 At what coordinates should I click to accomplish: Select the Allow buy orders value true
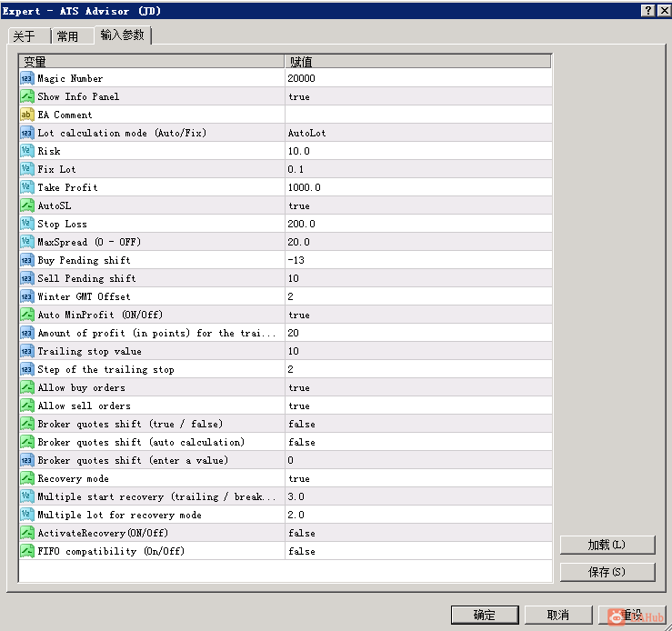click(x=418, y=387)
